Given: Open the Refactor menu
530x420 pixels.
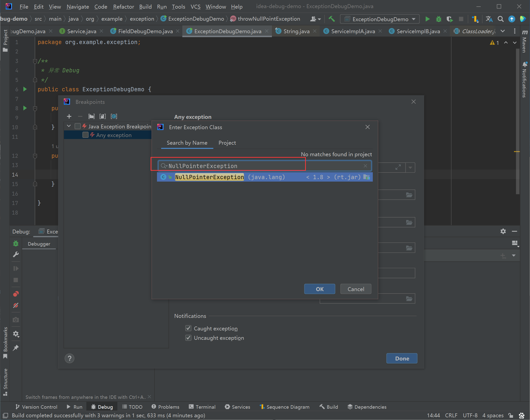Looking at the screenshot, I should point(123,7).
